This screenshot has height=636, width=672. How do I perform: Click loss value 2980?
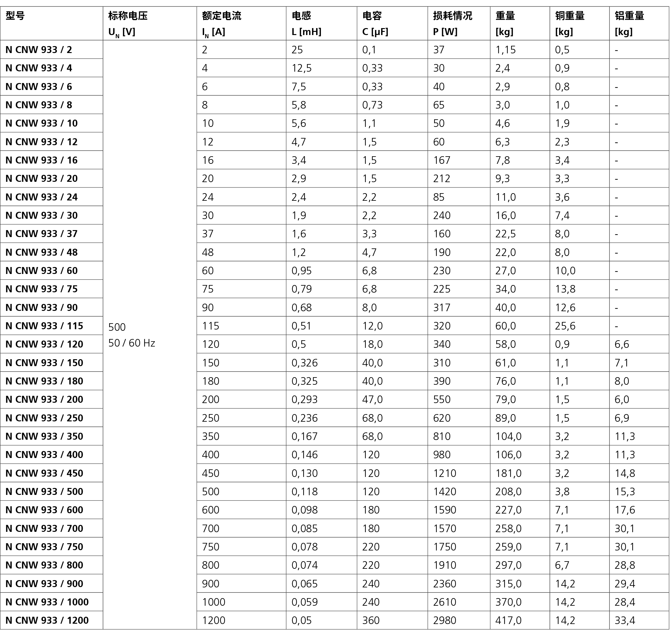coord(444,621)
